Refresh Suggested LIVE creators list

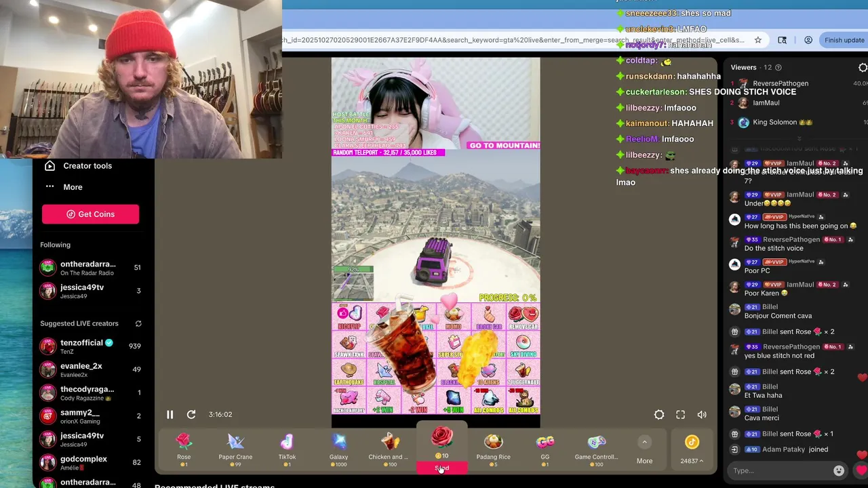[x=138, y=324]
